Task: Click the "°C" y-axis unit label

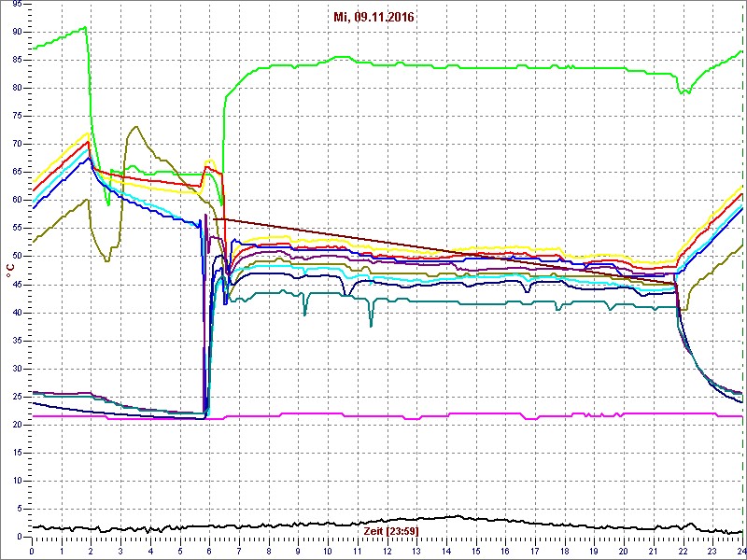Action: click(x=10, y=270)
